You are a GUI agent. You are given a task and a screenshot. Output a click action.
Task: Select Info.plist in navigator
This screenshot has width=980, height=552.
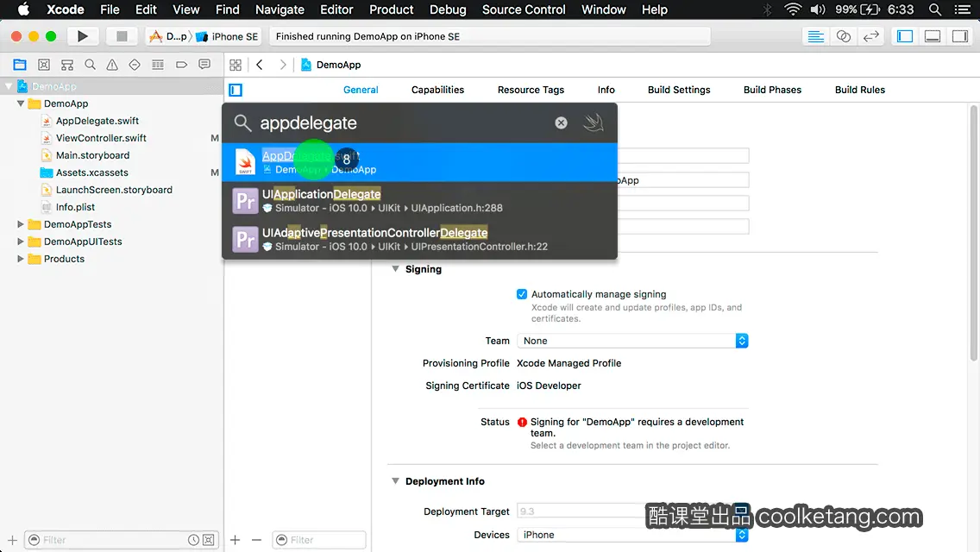(x=75, y=206)
